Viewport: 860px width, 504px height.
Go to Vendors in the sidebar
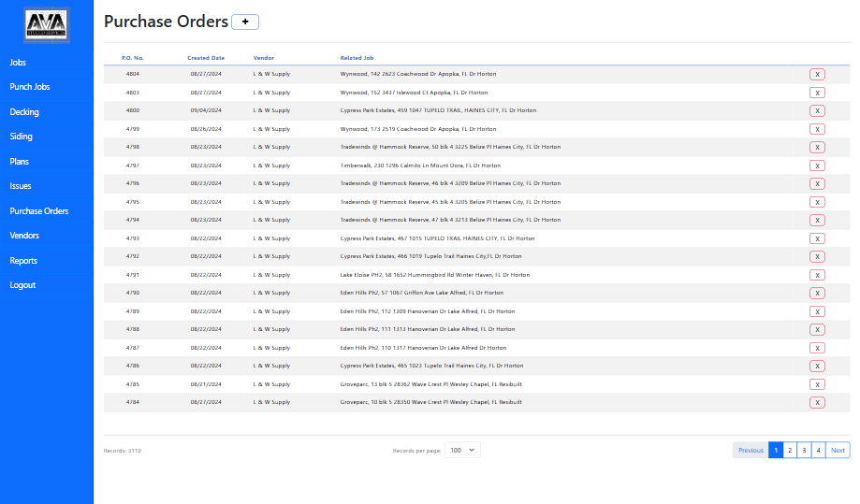[x=24, y=236]
